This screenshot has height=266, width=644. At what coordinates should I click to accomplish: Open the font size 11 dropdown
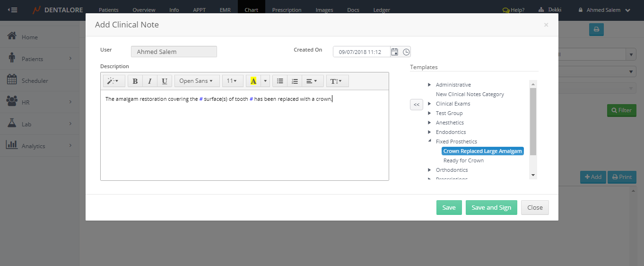(232, 81)
